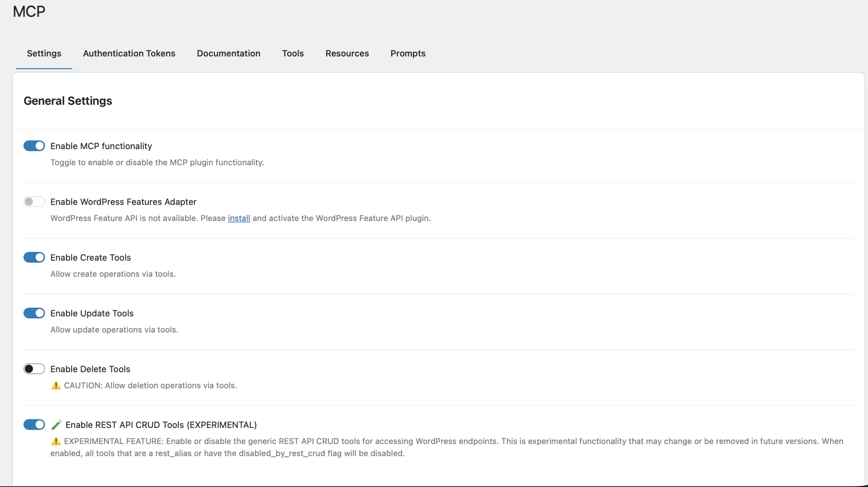The image size is (868, 487).
Task: Click the General Settings heading
Action: pyautogui.click(x=68, y=101)
